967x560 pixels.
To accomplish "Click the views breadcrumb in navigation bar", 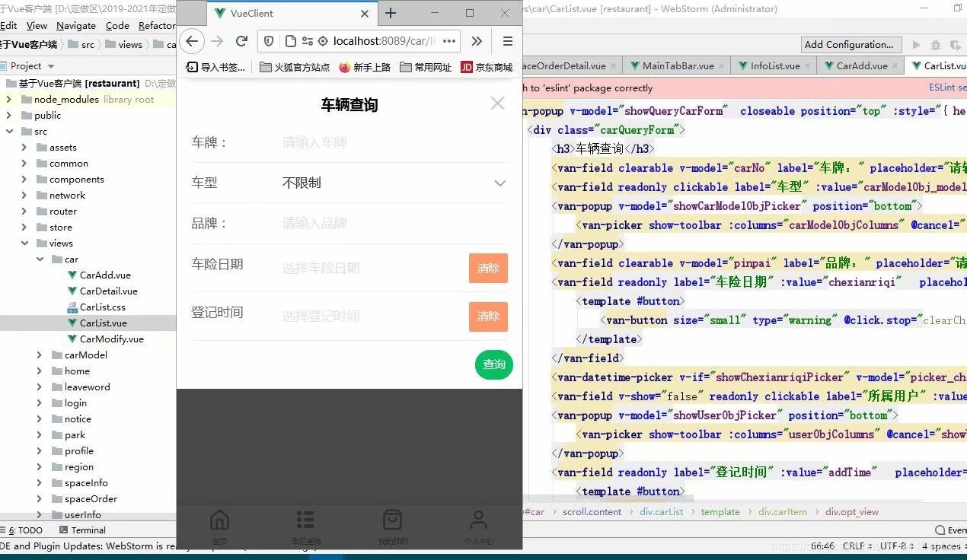I will (x=125, y=45).
